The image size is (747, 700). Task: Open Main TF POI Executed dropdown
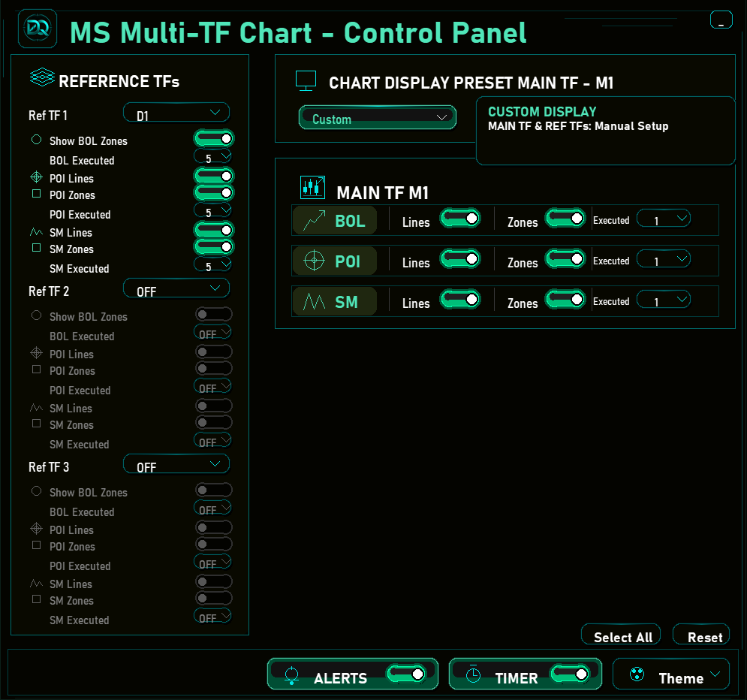664,259
